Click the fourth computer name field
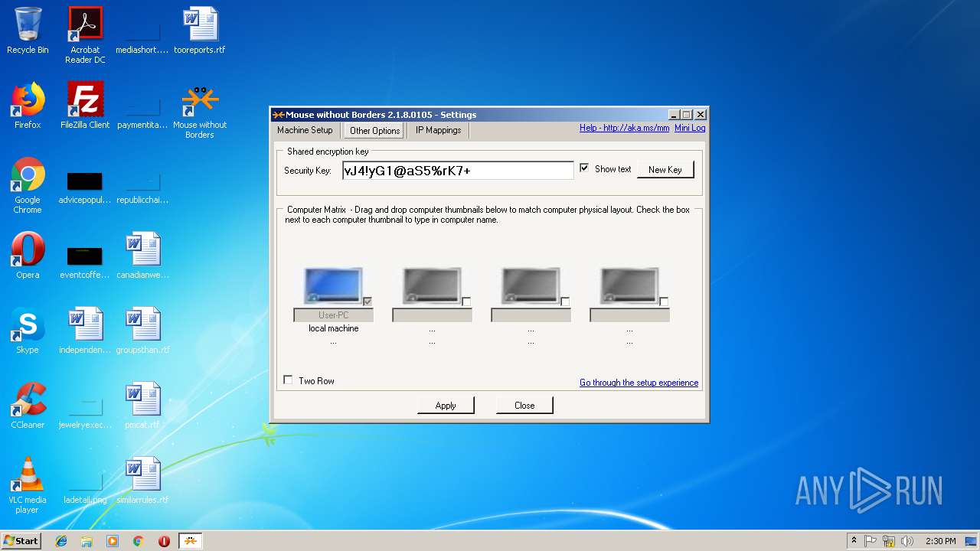This screenshot has height=551, width=980. click(x=629, y=315)
